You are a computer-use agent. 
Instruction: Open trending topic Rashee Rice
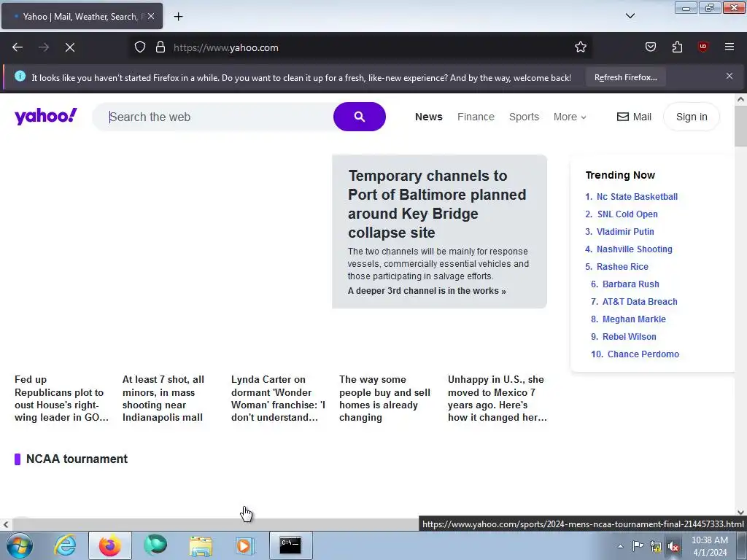coord(622,267)
